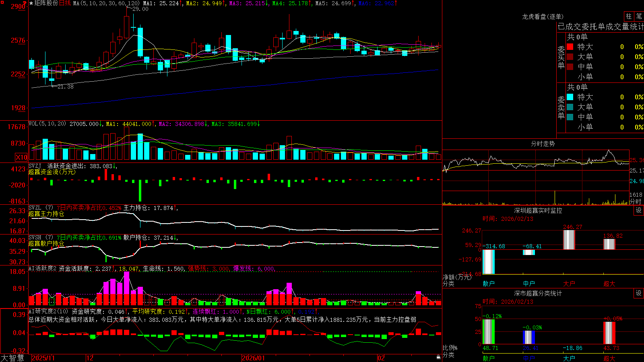Click the MA1: 25.224 value
The height and width of the screenshot is (362, 644).
click(162, 3)
